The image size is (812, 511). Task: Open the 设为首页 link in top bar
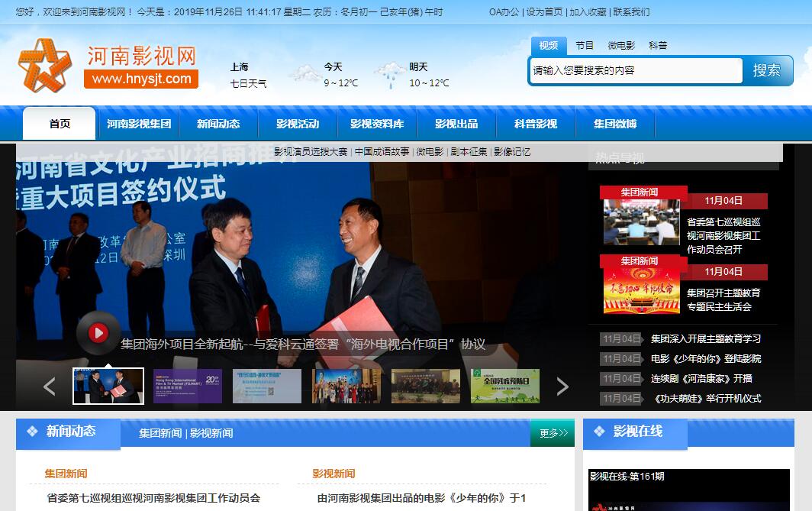pyautogui.click(x=545, y=12)
